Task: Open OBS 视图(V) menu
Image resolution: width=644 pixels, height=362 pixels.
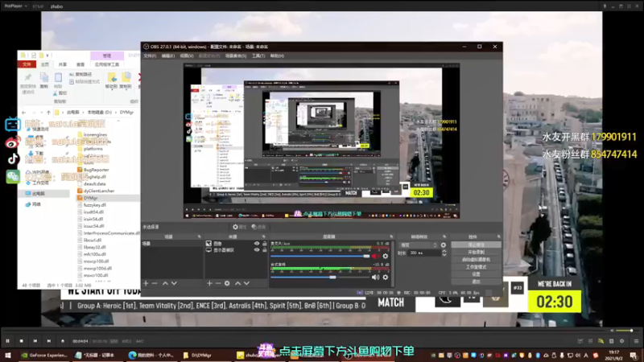Action: click(187, 56)
